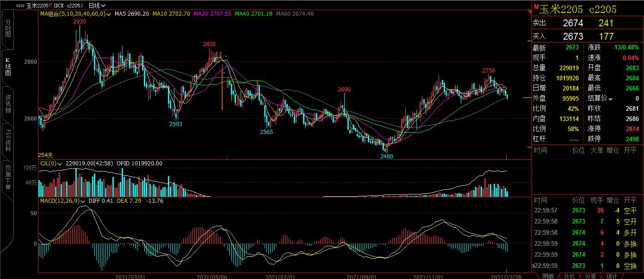Click the 现手 column header in the tick list
The height and width of the screenshot is (279, 644).
tap(596, 200)
